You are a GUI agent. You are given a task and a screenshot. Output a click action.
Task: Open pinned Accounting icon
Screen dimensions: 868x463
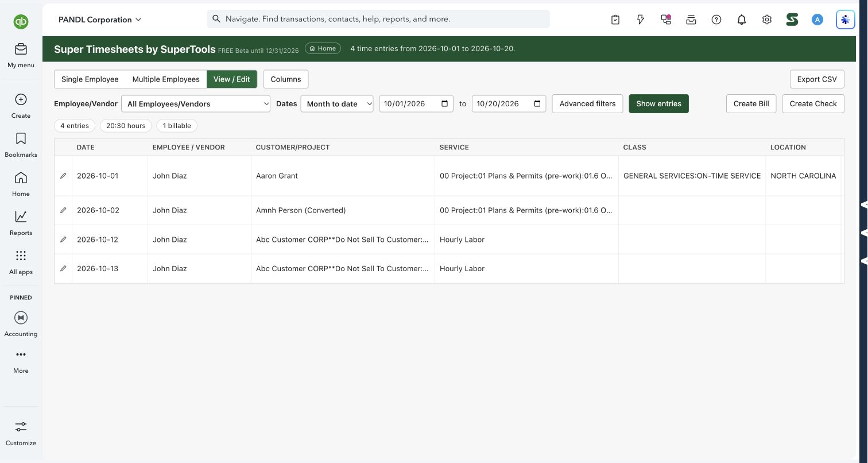(x=21, y=318)
